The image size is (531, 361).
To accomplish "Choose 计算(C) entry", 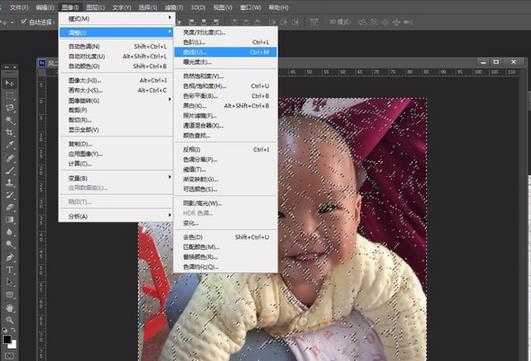I will click(115, 164).
